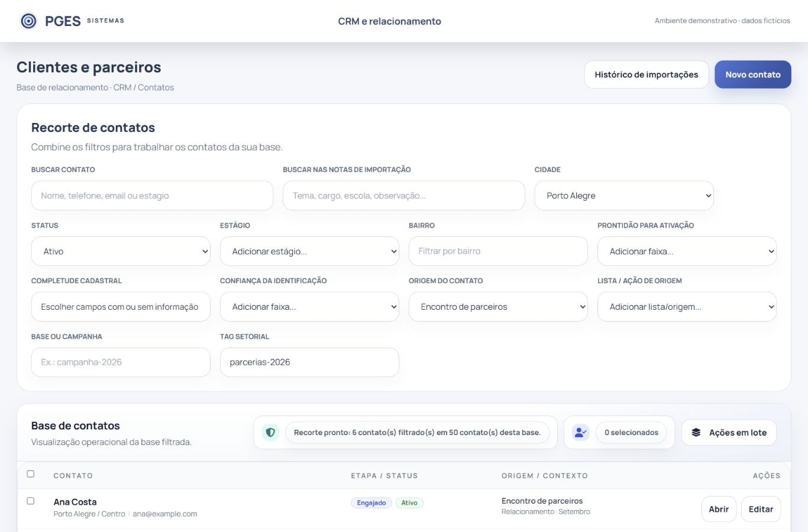Click the Origem / Contexto column header
This screenshot has width=808, height=532.
545,476
